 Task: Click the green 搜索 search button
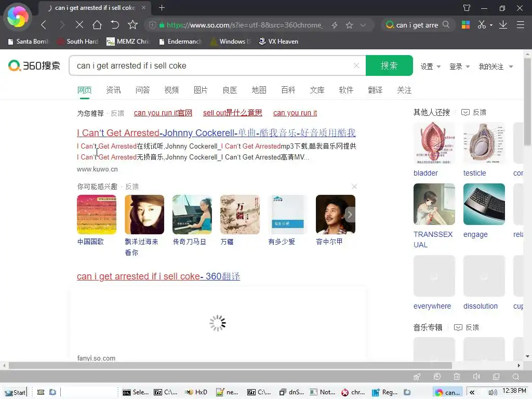(389, 65)
